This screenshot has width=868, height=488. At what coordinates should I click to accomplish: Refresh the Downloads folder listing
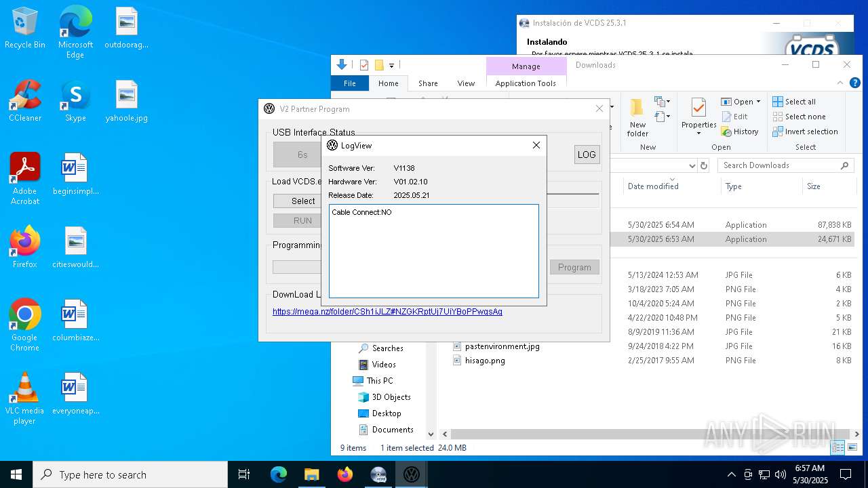(704, 165)
